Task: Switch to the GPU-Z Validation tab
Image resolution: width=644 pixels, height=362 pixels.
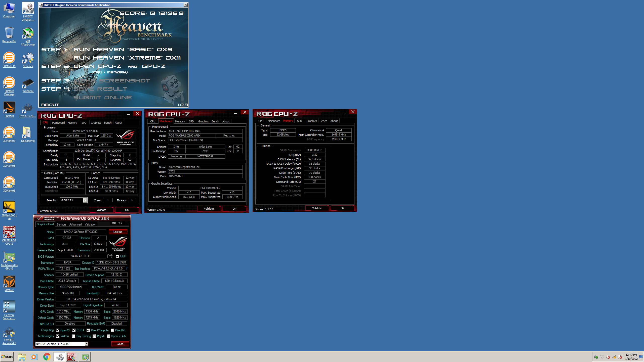Action: (90, 224)
